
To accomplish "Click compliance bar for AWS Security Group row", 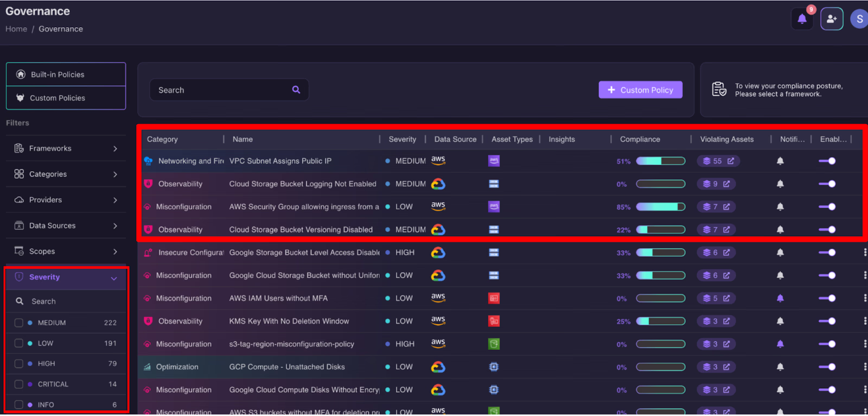I will [x=661, y=207].
